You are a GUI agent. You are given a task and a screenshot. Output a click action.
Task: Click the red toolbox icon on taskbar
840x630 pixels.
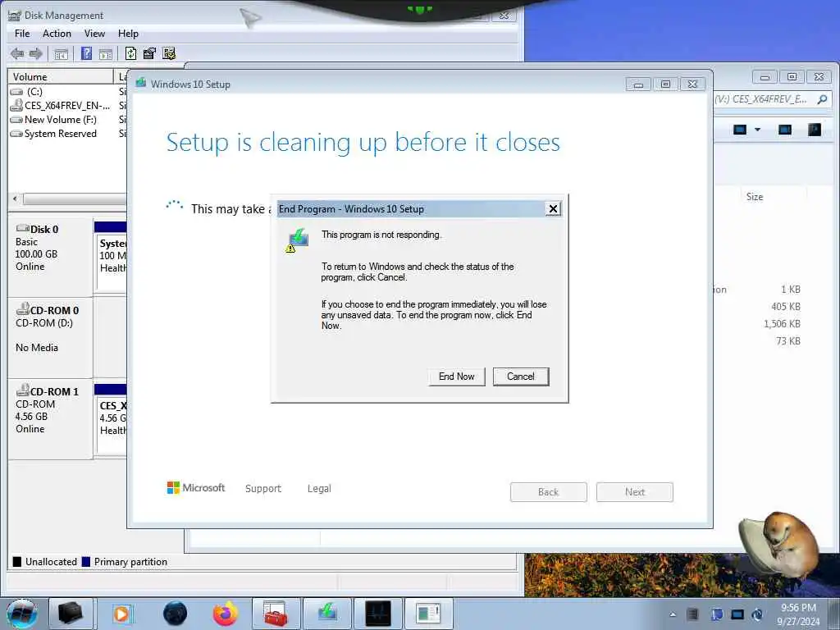click(276, 614)
